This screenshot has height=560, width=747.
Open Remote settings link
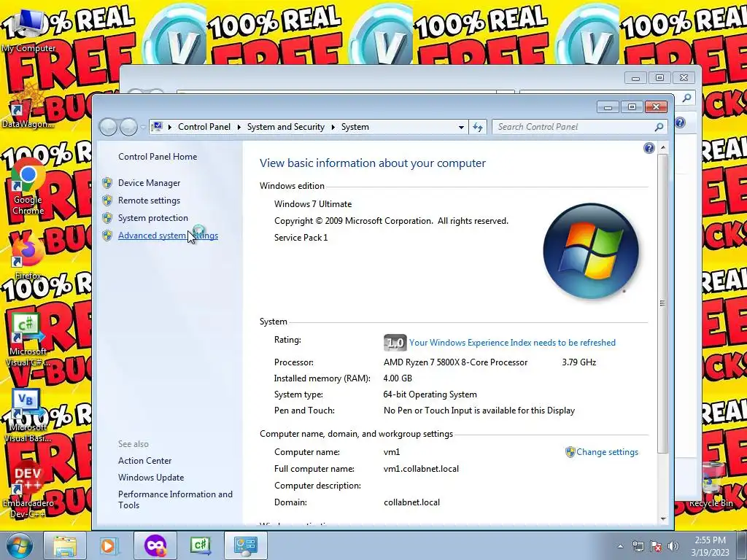(x=149, y=201)
